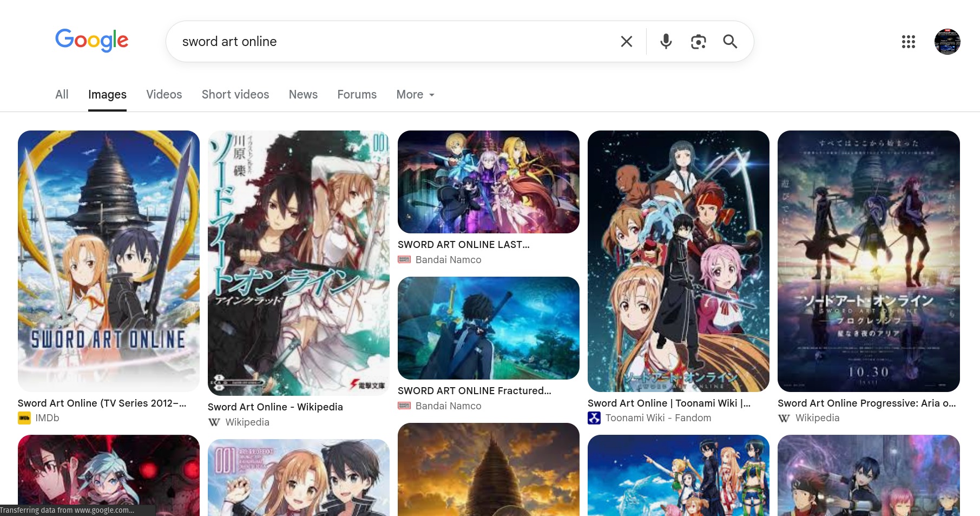
Task: Open Google Lens image search icon
Action: click(x=699, y=42)
